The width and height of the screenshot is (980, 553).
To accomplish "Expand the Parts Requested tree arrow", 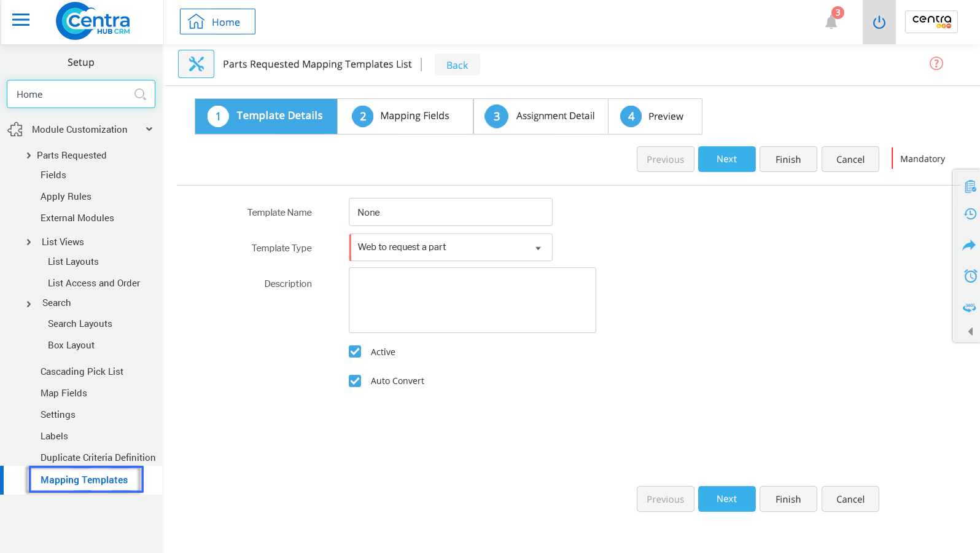I will [x=28, y=155].
